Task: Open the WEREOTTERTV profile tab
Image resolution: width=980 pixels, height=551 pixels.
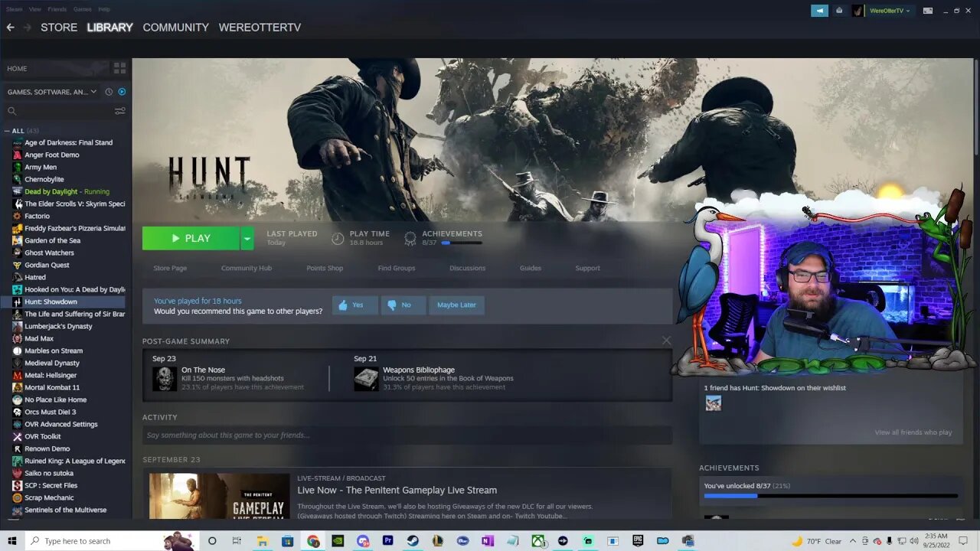Action: tap(260, 27)
